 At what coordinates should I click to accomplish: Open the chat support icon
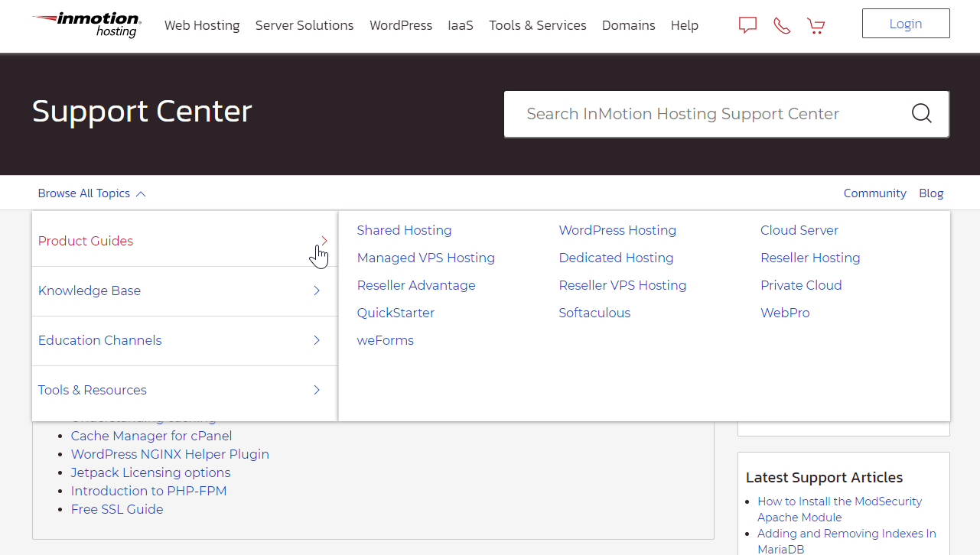click(x=747, y=24)
